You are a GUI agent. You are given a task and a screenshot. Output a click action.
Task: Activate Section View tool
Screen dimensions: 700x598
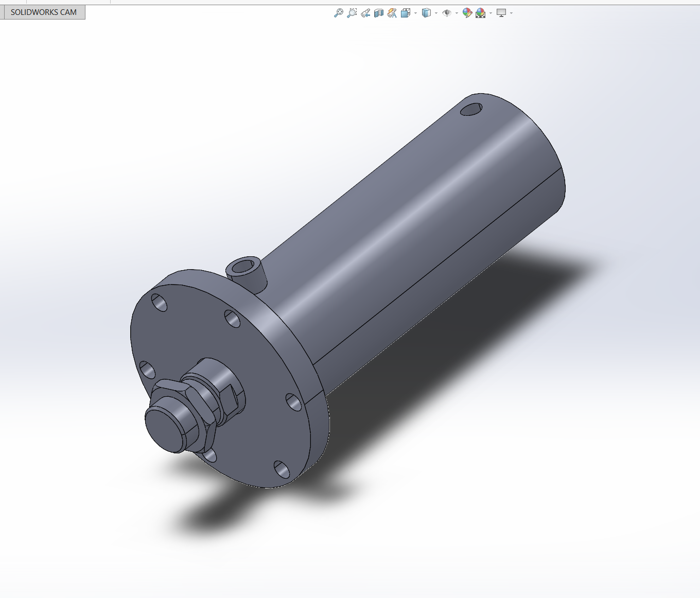379,13
